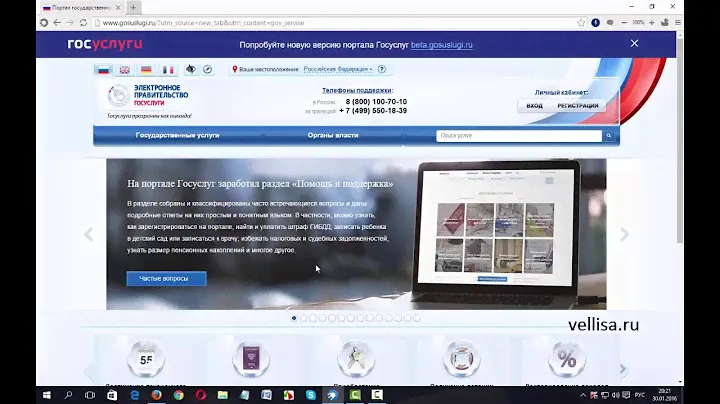Image resolution: width=720 pixels, height=404 pixels.
Task: Select the last carousel indicator dot
Action: tap(417, 318)
